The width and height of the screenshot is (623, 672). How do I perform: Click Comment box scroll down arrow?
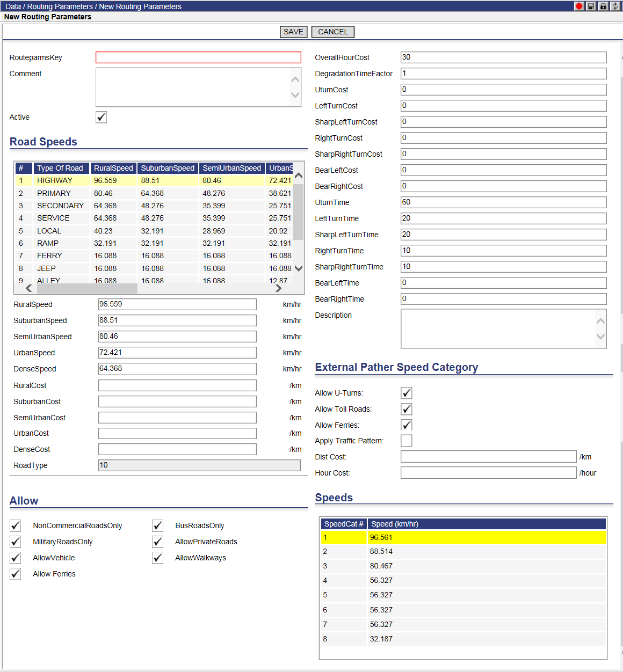(295, 95)
